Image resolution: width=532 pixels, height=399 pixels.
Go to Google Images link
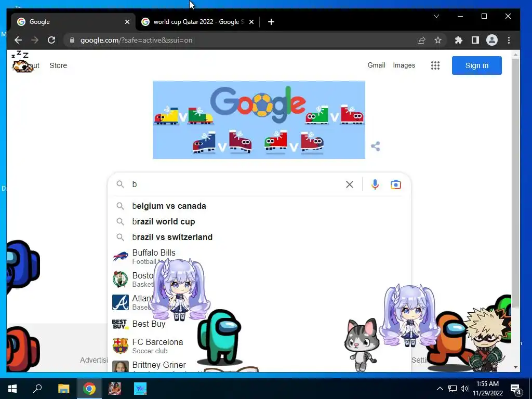(x=404, y=65)
